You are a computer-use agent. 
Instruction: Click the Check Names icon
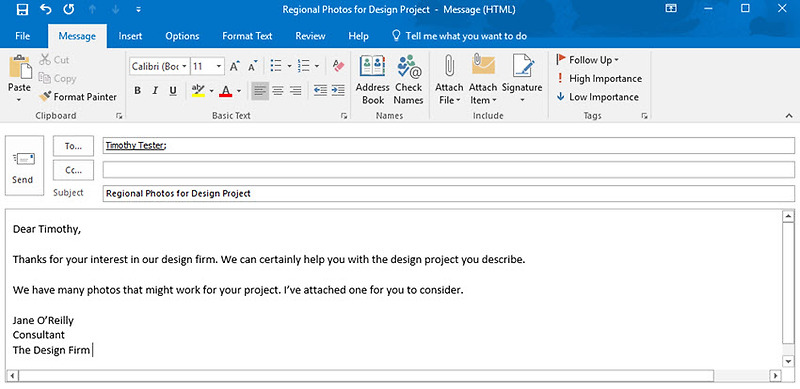pyautogui.click(x=408, y=80)
